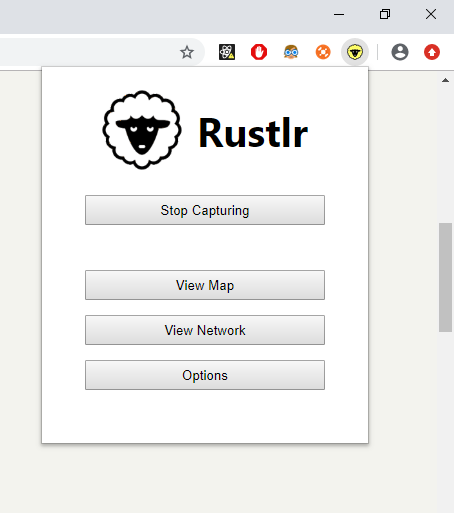Close the browser window

pyautogui.click(x=431, y=14)
